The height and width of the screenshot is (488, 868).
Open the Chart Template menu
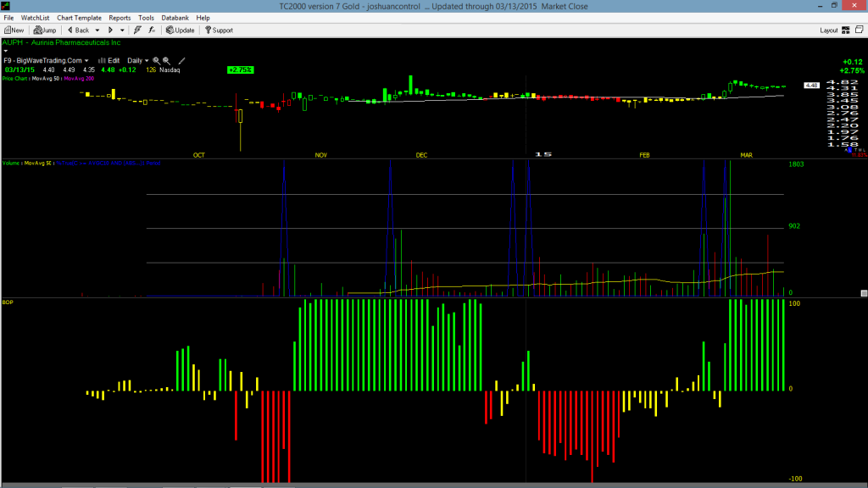tap(79, 18)
